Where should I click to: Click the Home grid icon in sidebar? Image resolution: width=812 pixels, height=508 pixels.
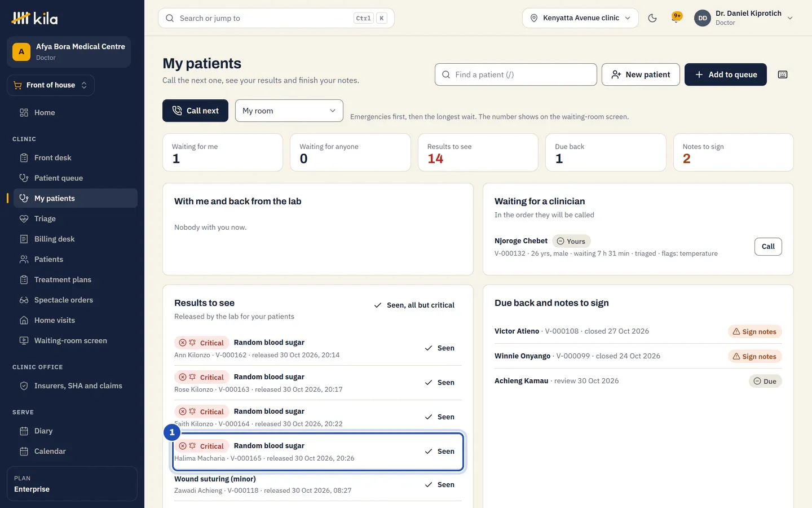pyautogui.click(x=24, y=112)
